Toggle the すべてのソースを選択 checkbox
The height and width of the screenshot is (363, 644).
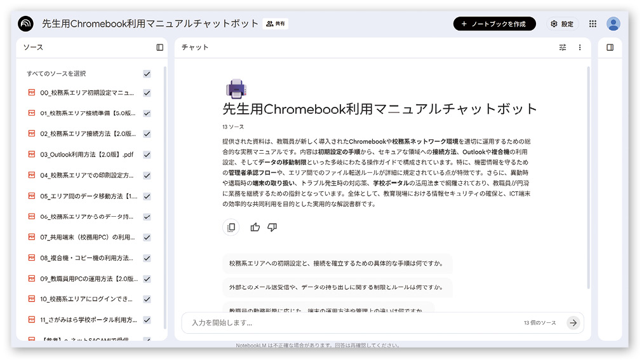coord(147,74)
